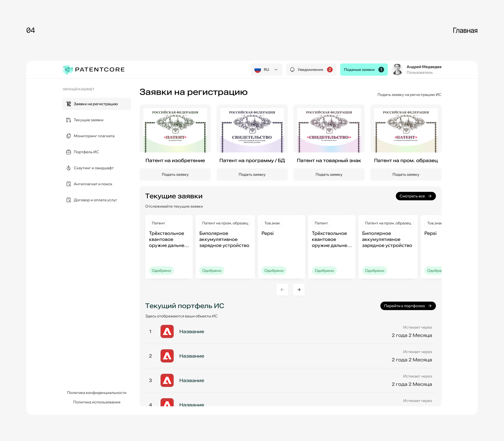Click Андрей Медведев's profile avatar
Image resolution: width=504 pixels, height=441 pixels.
(397, 70)
